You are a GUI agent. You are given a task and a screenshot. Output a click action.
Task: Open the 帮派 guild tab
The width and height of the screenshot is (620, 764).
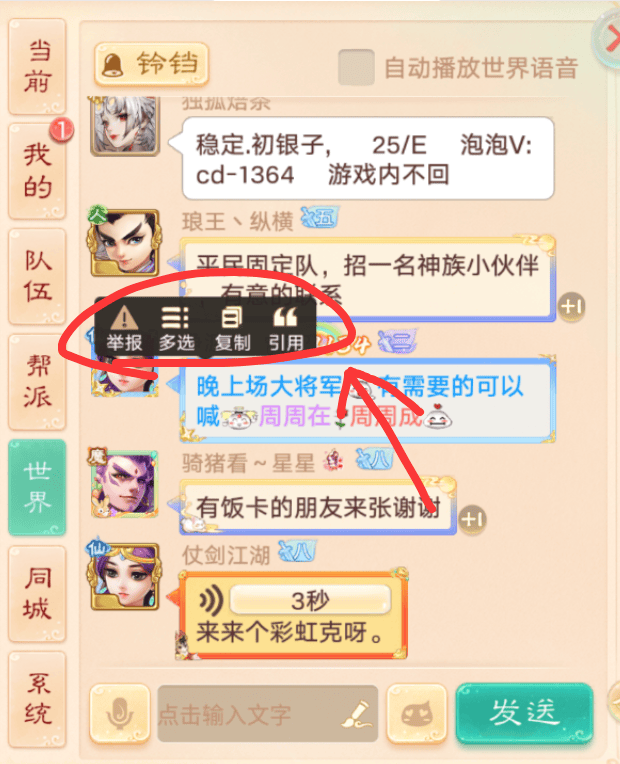pyautogui.click(x=37, y=382)
